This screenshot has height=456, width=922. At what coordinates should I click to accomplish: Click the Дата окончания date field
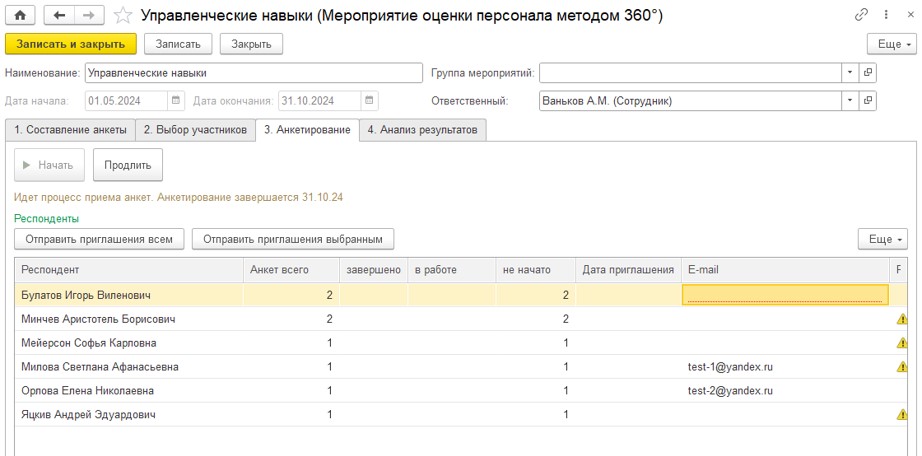(319, 101)
